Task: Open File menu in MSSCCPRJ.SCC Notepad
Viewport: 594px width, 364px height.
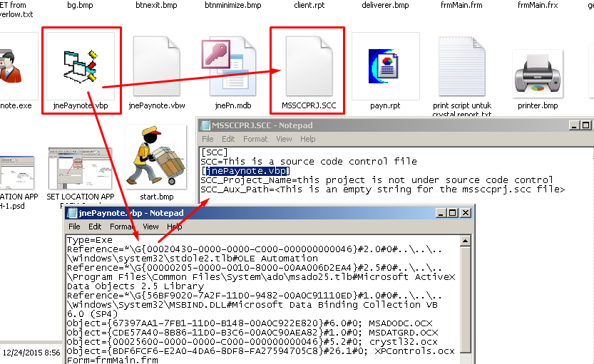Action: [x=208, y=139]
